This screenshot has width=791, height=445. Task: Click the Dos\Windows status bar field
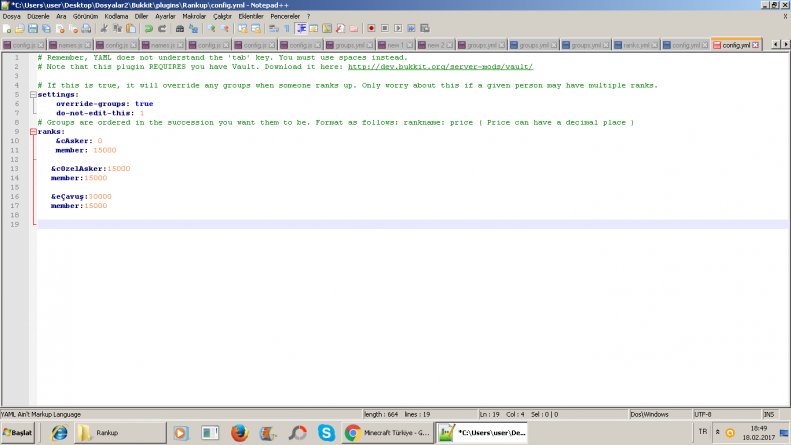(660, 414)
